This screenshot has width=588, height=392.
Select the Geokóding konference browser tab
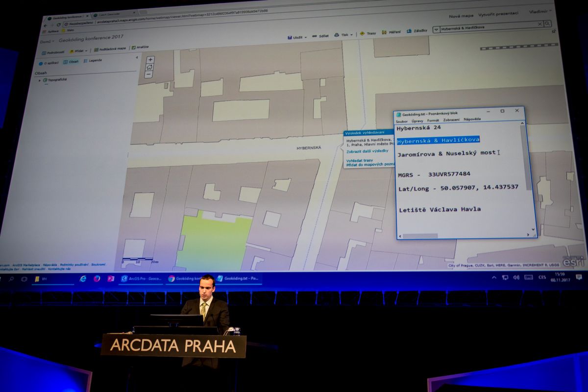pyautogui.click(x=67, y=17)
